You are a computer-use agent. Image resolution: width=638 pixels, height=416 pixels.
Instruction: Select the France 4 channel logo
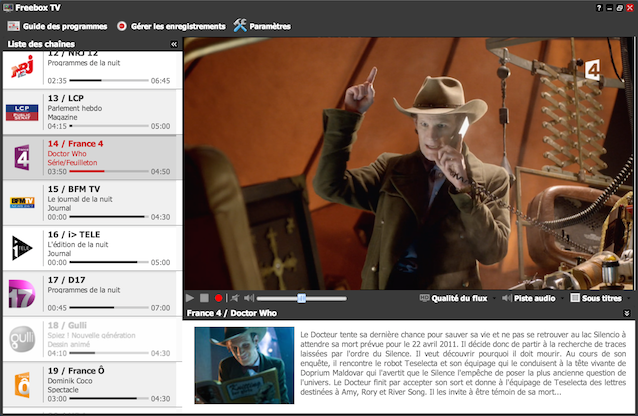(x=22, y=158)
